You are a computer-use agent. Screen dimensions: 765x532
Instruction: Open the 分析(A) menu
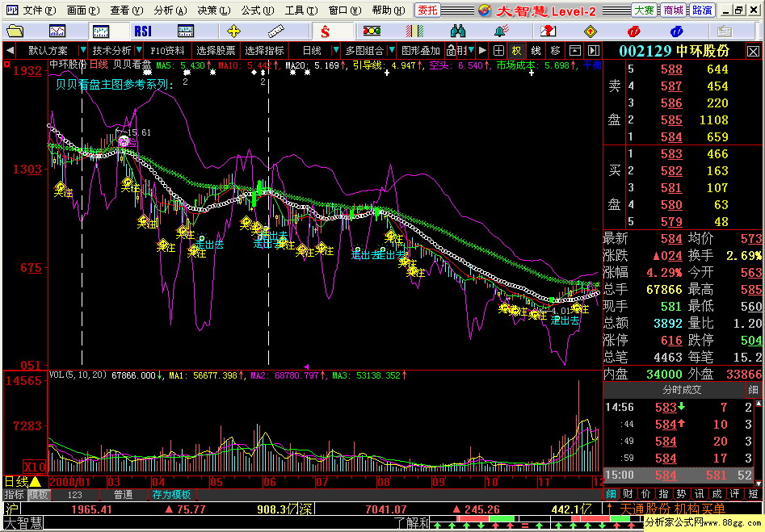[170, 10]
